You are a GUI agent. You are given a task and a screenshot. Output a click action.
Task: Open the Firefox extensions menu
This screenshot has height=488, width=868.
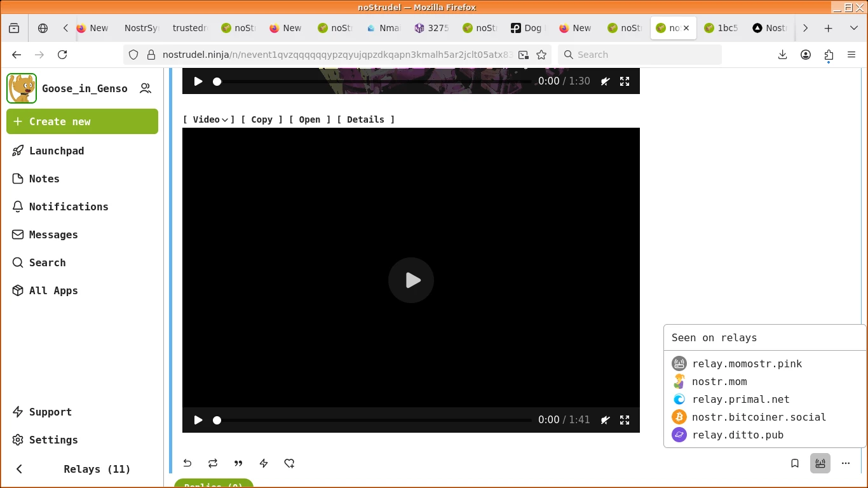(x=829, y=55)
